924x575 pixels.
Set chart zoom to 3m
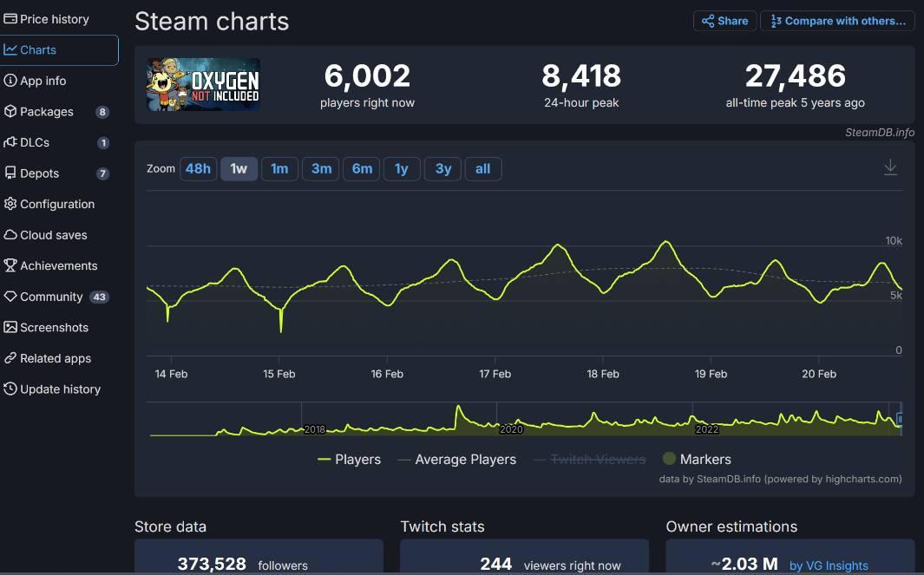click(321, 169)
